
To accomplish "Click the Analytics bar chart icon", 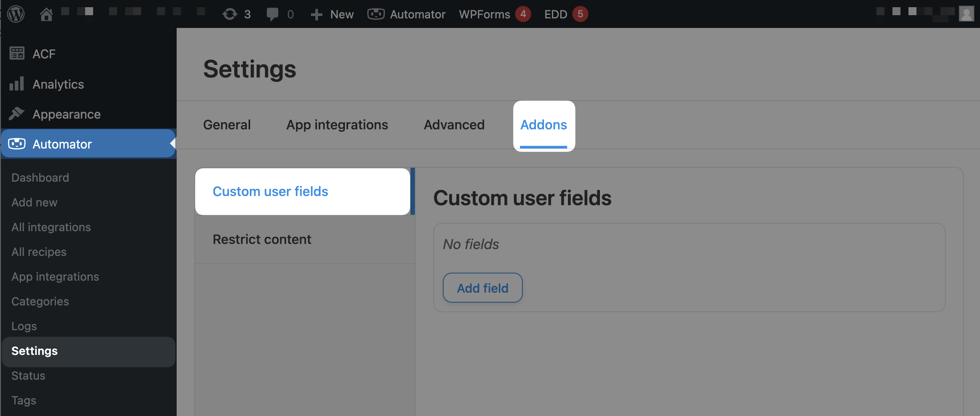I will click(17, 84).
